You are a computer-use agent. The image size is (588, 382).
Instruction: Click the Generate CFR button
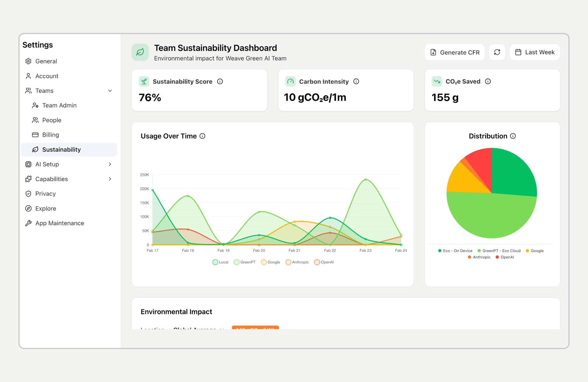tap(455, 52)
